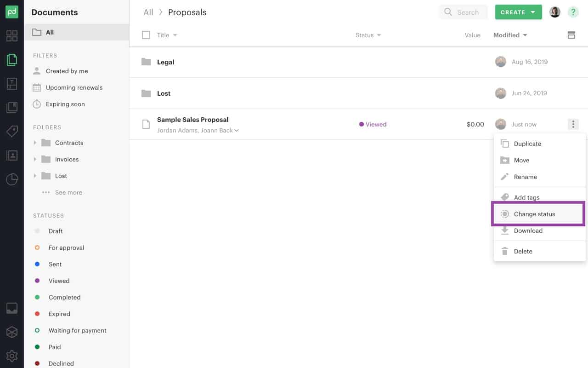Click the Legal folder icon
Viewport: 588px width, 368px height.
146,62
